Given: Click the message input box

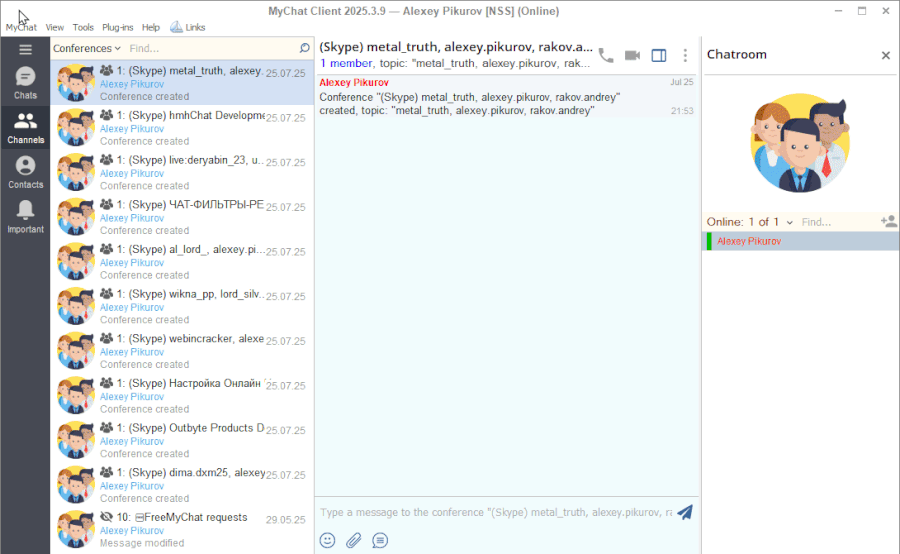Looking at the screenshot, I should pos(496,512).
